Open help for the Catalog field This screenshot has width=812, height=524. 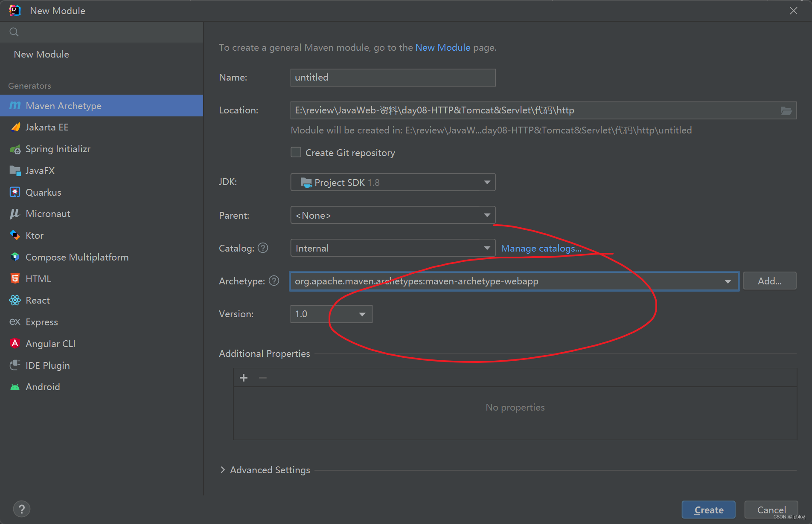click(x=263, y=248)
